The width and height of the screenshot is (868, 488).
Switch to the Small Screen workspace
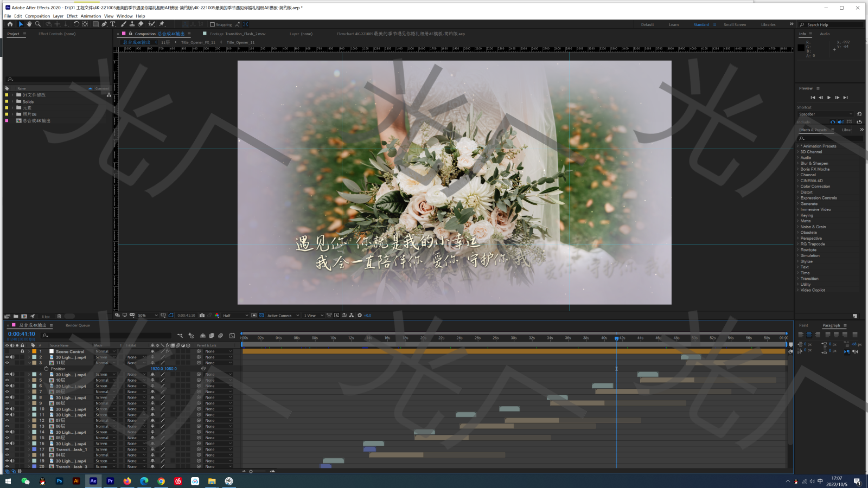point(735,25)
